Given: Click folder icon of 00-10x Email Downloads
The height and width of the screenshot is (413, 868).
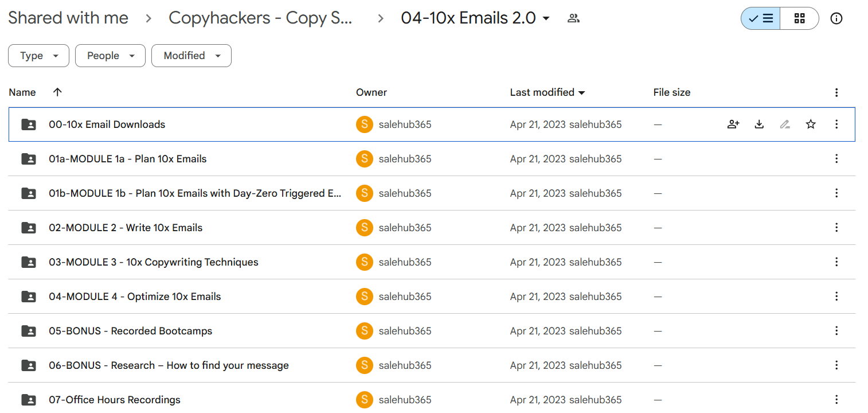Looking at the screenshot, I should pyautogui.click(x=29, y=124).
